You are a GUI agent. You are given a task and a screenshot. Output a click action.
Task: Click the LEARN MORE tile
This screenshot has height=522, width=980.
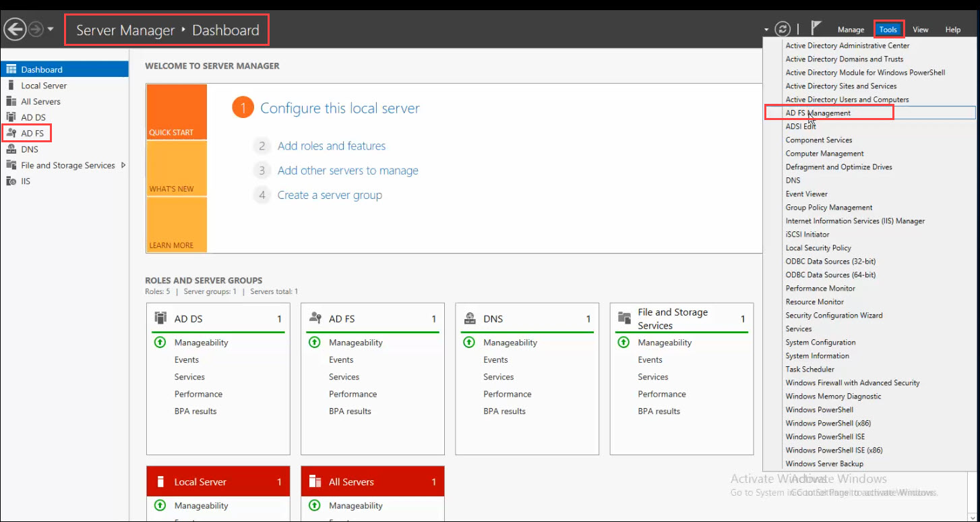[x=177, y=225]
